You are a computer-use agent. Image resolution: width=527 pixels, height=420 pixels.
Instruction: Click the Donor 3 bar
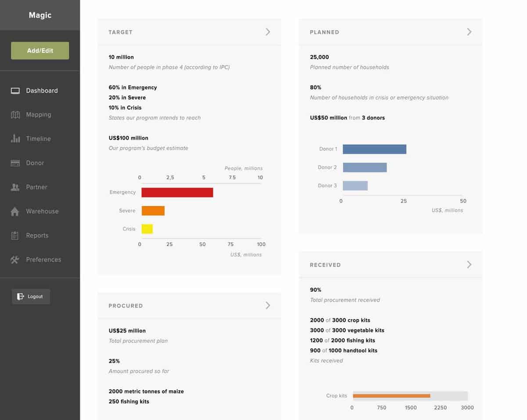tap(355, 185)
